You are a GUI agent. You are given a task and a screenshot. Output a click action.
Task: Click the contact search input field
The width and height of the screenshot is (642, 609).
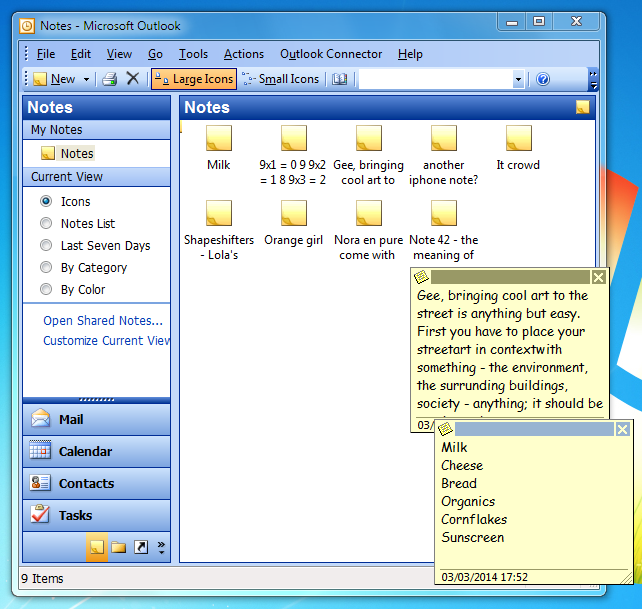(x=436, y=79)
